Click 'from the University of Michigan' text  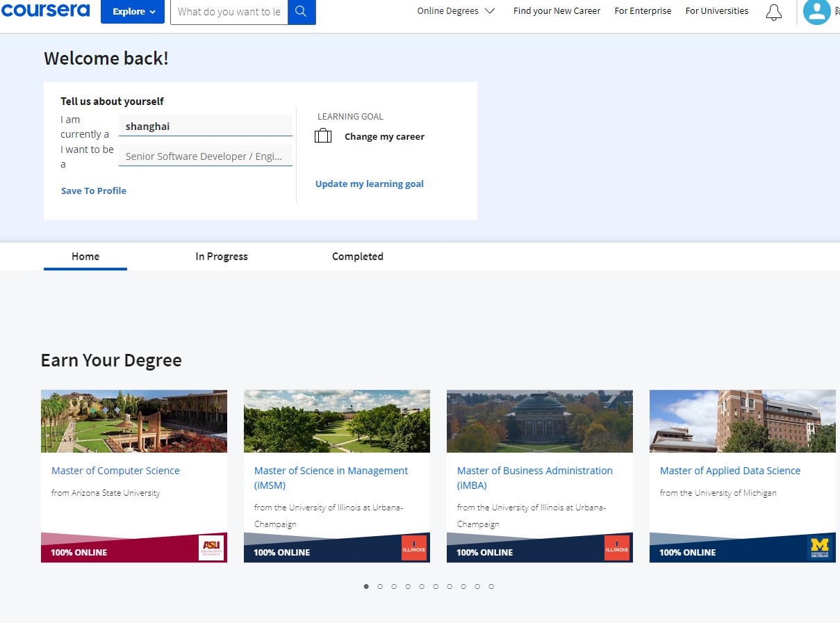[718, 493]
